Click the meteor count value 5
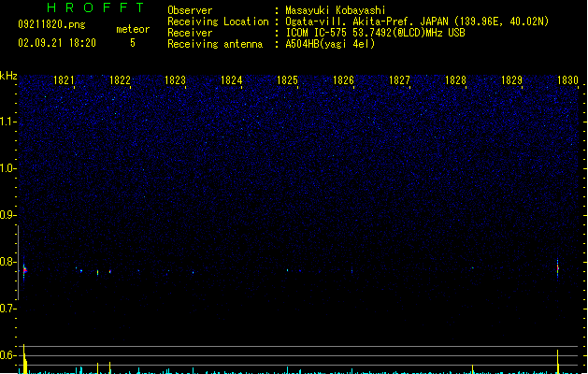 coord(133,43)
